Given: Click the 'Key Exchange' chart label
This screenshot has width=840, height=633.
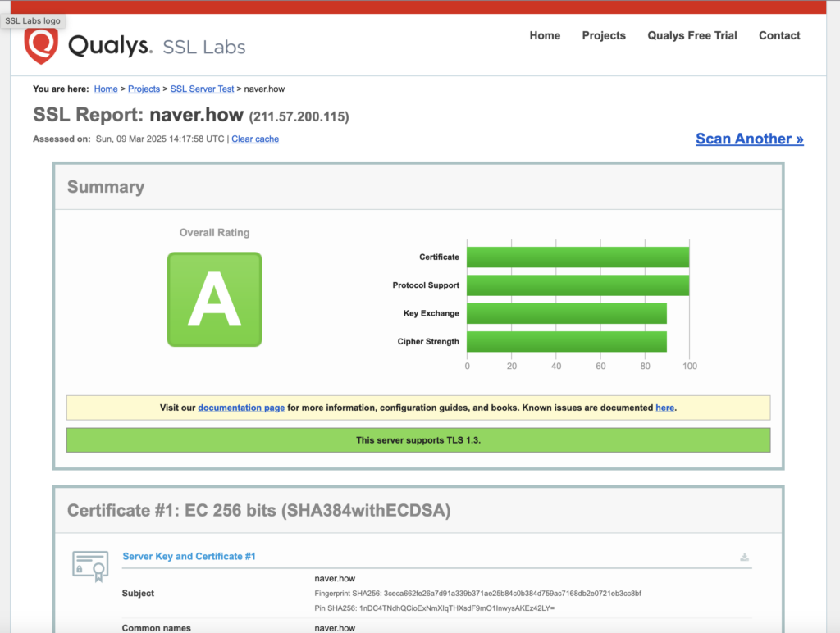Looking at the screenshot, I should coord(431,313).
